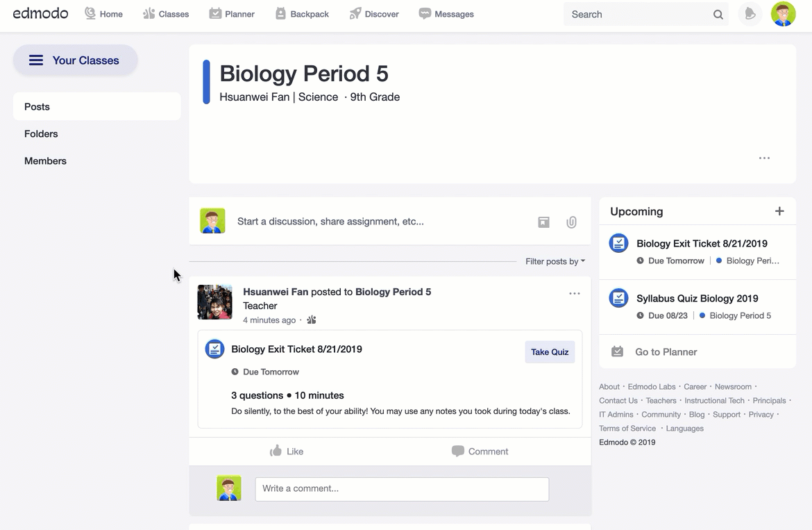Click the library icon in post box
812x530 pixels.
pyautogui.click(x=543, y=222)
